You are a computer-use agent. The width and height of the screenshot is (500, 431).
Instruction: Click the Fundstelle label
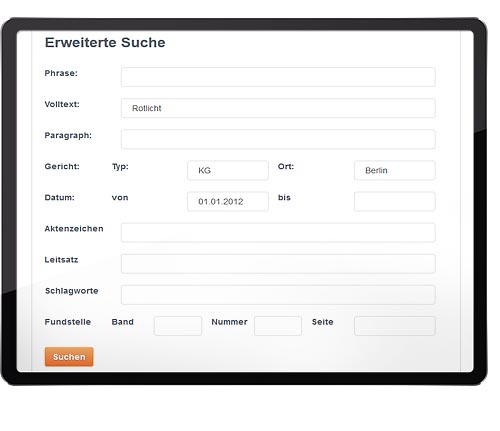[68, 322]
